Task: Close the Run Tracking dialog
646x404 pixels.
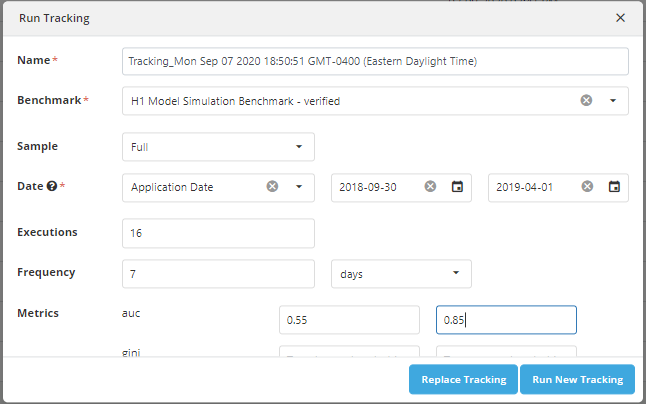Action: coord(620,18)
